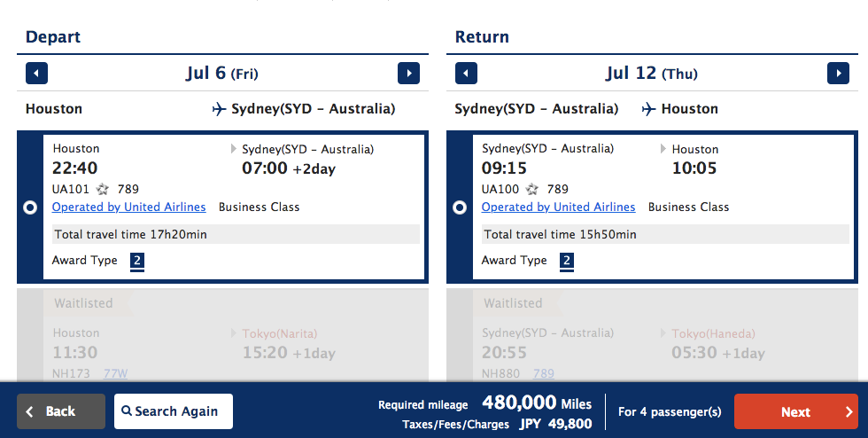This screenshot has width=868, height=438.
Task: Click Search Again button
Action: point(174,411)
